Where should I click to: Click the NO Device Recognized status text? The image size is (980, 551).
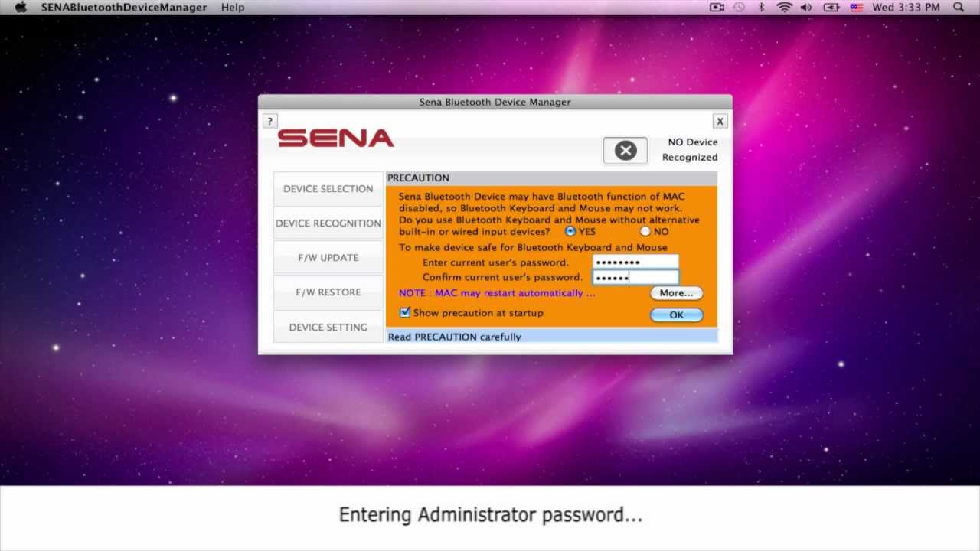click(690, 149)
